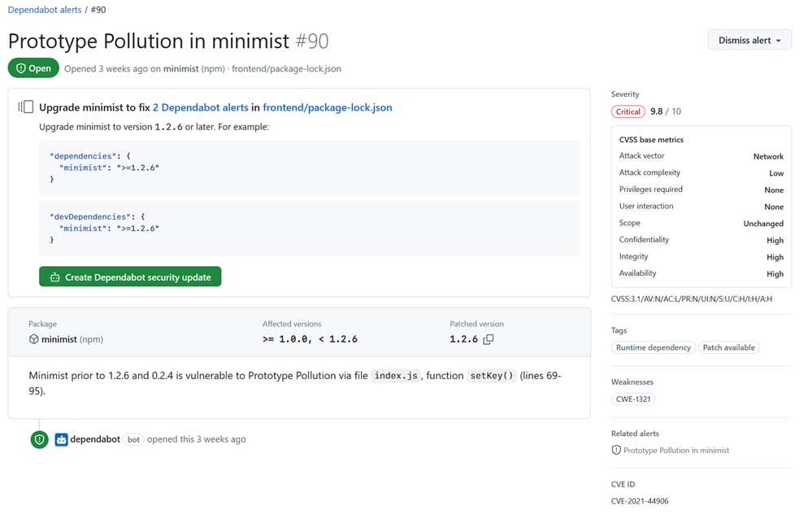This screenshot has height=515, width=812.
Task: Click the shield icon in the Open badge
Action: pyautogui.click(x=20, y=68)
